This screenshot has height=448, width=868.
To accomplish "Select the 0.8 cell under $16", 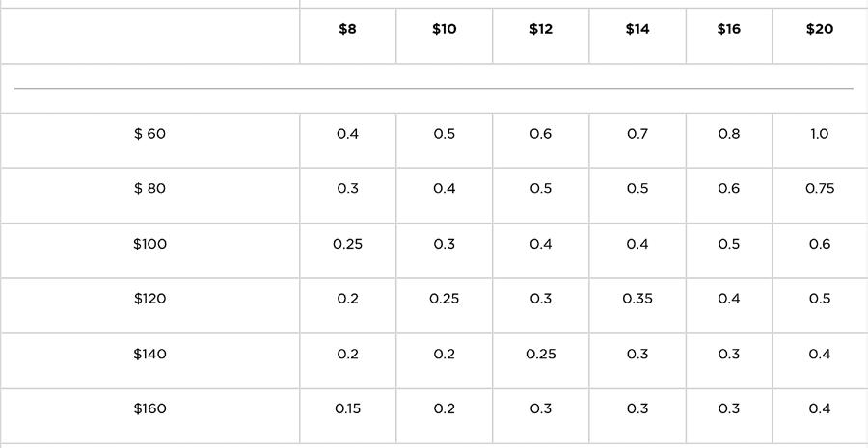I will pos(729,134).
